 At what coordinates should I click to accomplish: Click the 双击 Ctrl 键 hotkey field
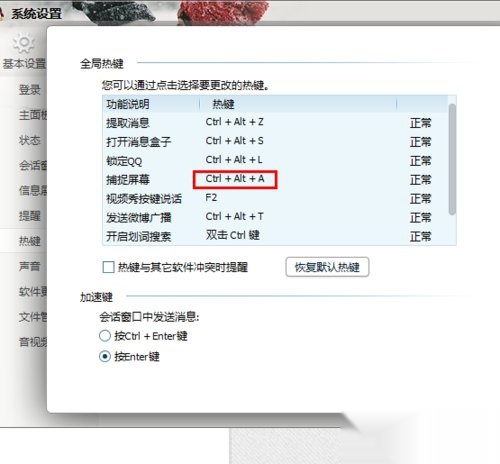point(233,235)
